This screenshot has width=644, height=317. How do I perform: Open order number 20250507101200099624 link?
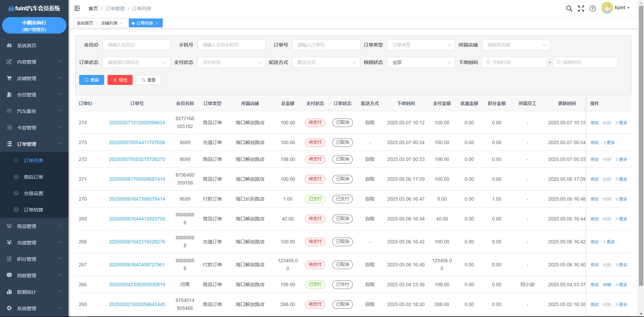pos(137,123)
